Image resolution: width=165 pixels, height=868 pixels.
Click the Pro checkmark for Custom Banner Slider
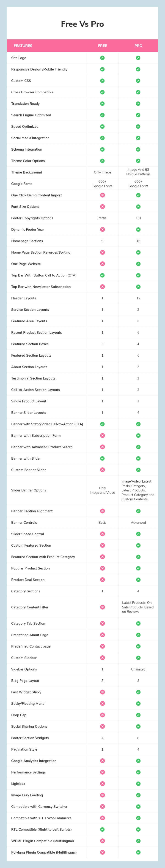(x=138, y=470)
